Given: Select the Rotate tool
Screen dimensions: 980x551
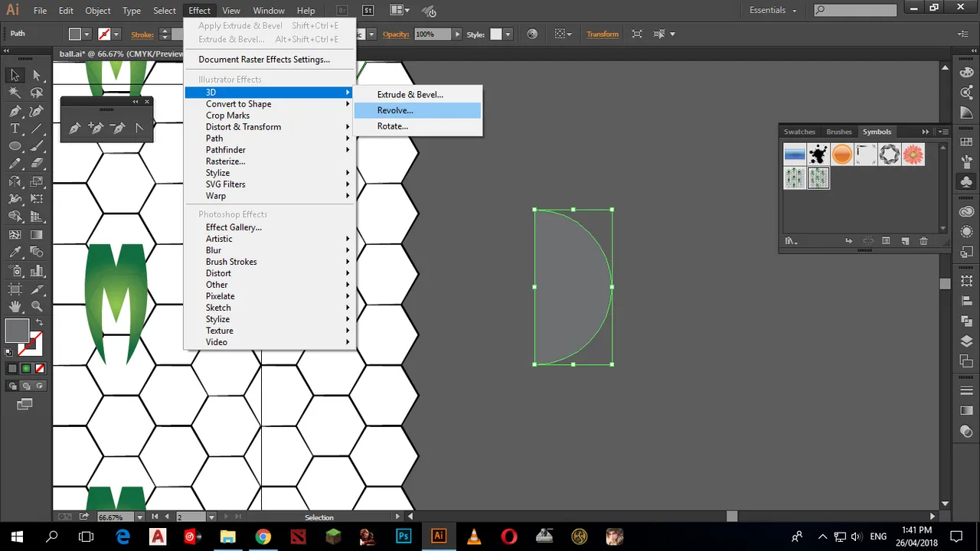Looking at the screenshot, I should [x=15, y=181].
